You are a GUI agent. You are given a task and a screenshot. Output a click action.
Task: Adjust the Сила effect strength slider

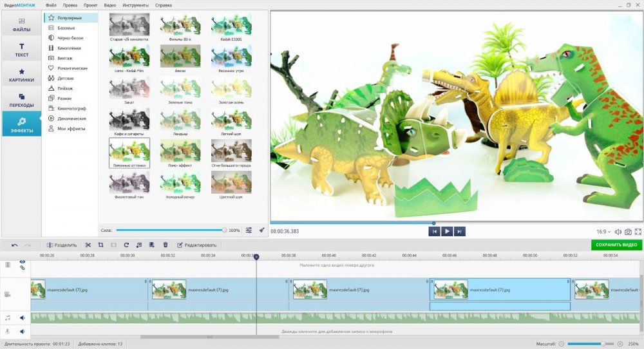click(x=171, y=230)
